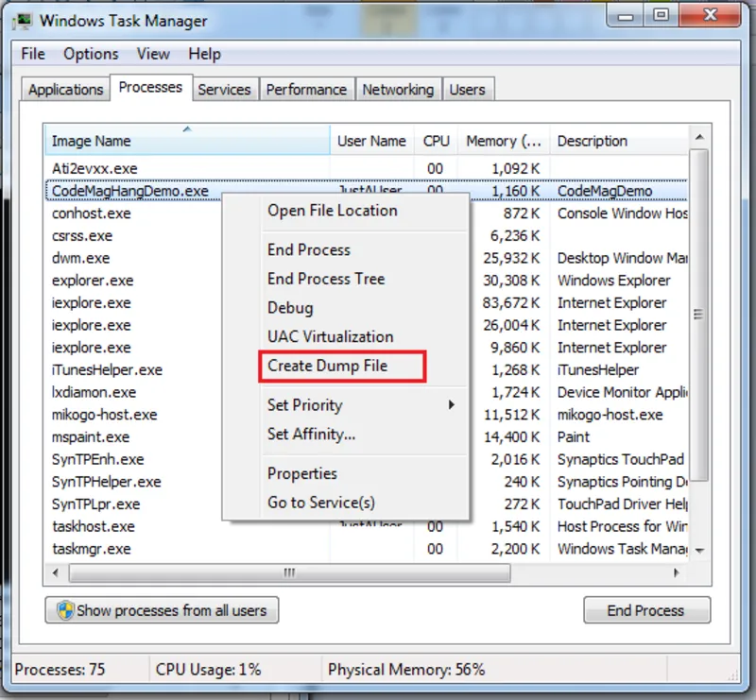The image size is (756, 700).
Task: Click the vertical scrollbar thumb
Action: (x=699, y=316)
